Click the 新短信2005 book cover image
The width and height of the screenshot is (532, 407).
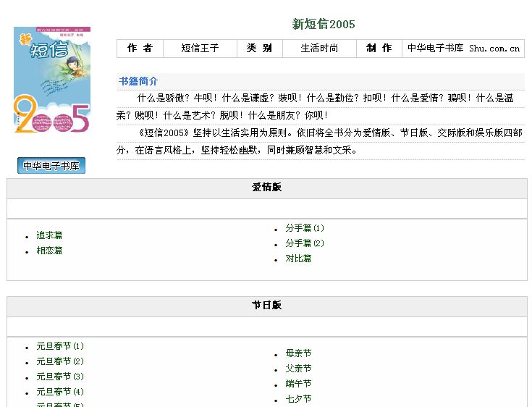(x=52, y=80)
